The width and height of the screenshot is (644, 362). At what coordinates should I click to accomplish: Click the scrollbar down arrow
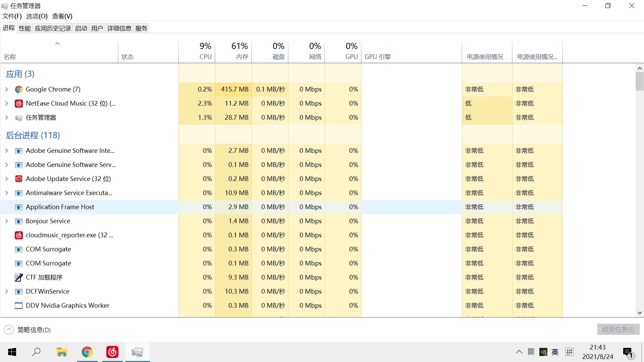[640, 313]
